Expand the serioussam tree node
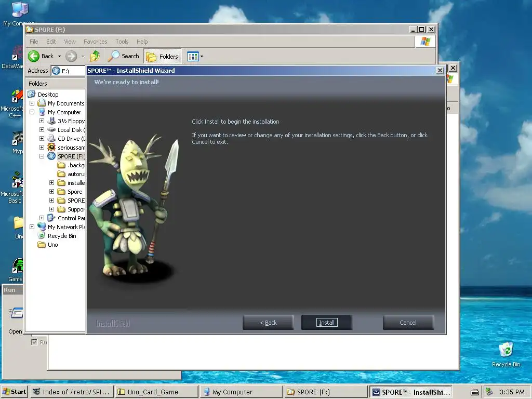Image resolution: width=532 pixels, height=399 pixels. (42, 147)
